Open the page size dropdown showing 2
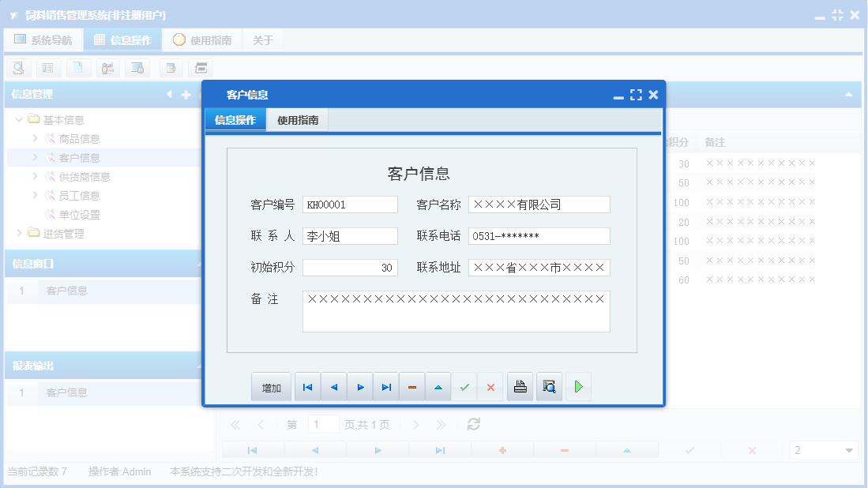This screenshot has width=868, height=488. (x=823, y=449)
